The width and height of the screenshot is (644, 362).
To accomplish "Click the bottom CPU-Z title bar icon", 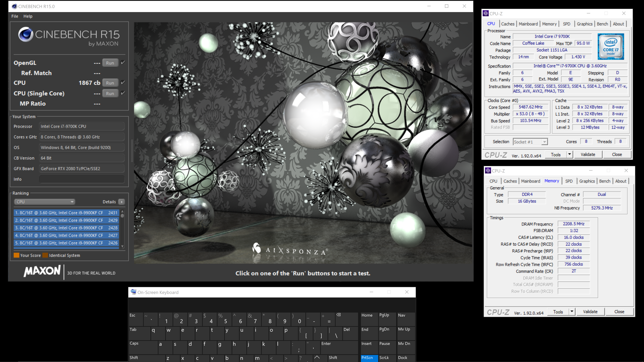I will click(x=488, y=171).
